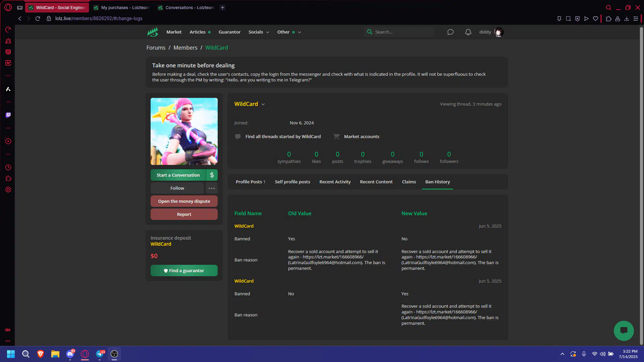Open Easy Setup sliders icon
Image resolution: width=644 pixels, height=362 pixels.
click(636, 18)
